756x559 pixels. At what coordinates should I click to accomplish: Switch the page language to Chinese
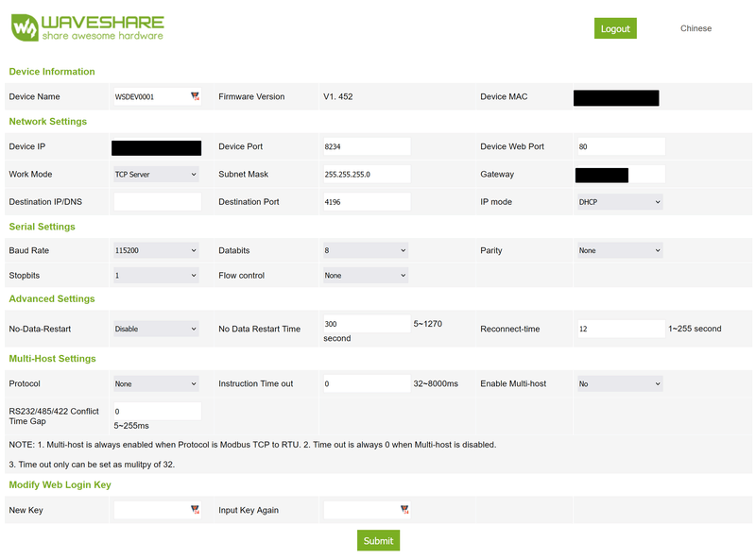click(696, 28)
